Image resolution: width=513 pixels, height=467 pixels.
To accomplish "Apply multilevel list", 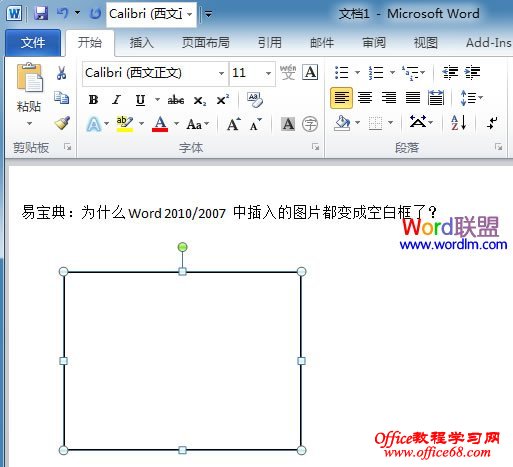I will pyautogui.click(x=410, y=72).
